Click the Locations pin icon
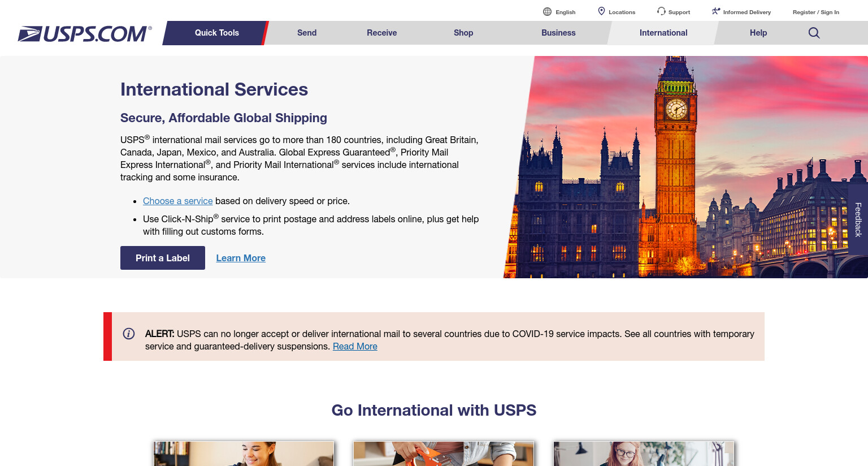 [x=601, y=11]
